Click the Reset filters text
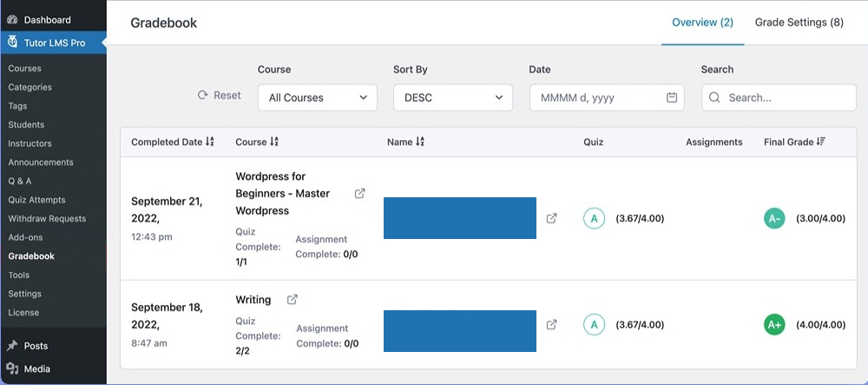 click(x=227, y=96)
